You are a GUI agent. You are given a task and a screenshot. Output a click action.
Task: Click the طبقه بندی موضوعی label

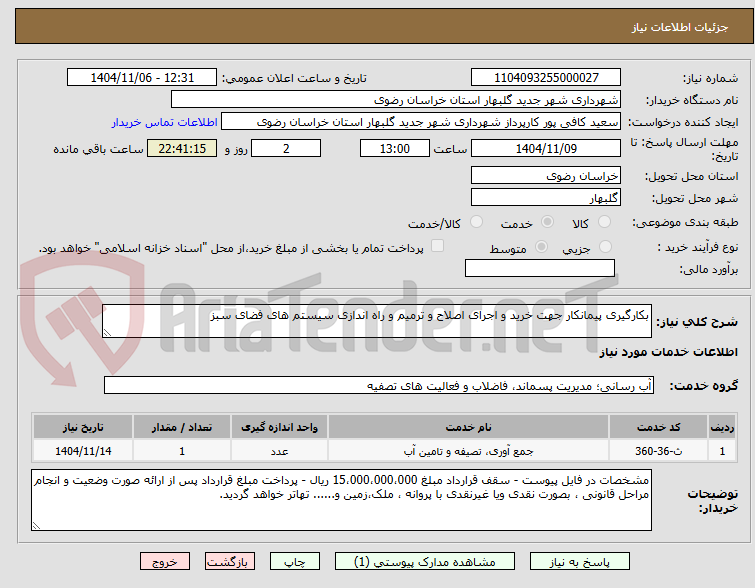point(685,223)
